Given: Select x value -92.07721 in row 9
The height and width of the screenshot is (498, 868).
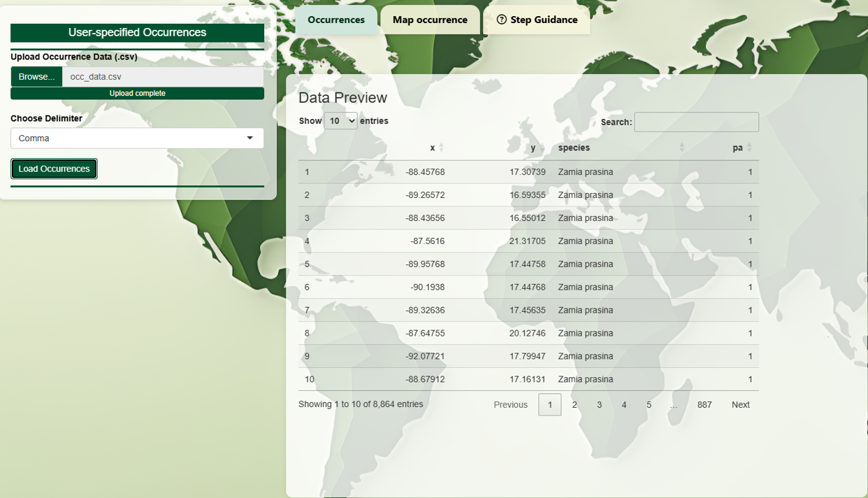Looking at the screenshot, I should (425, 357).
